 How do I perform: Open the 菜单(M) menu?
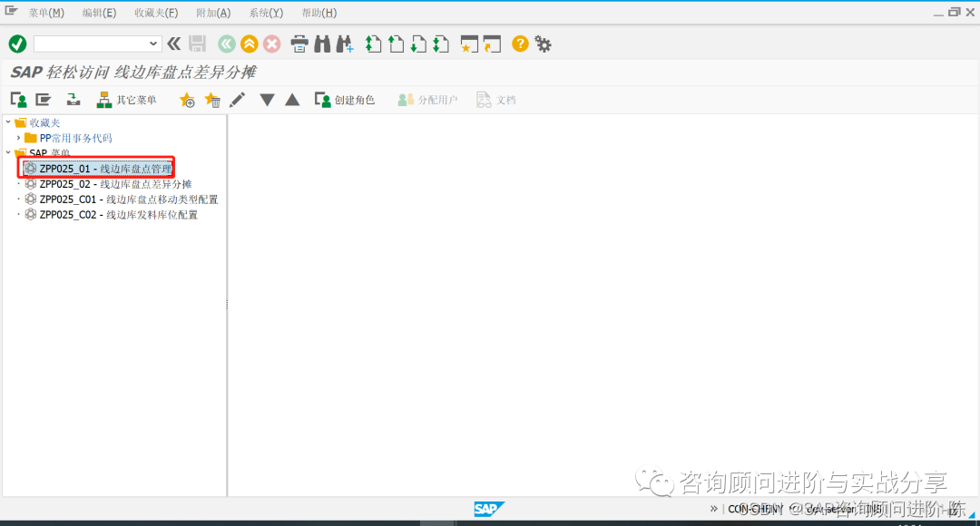46,13
